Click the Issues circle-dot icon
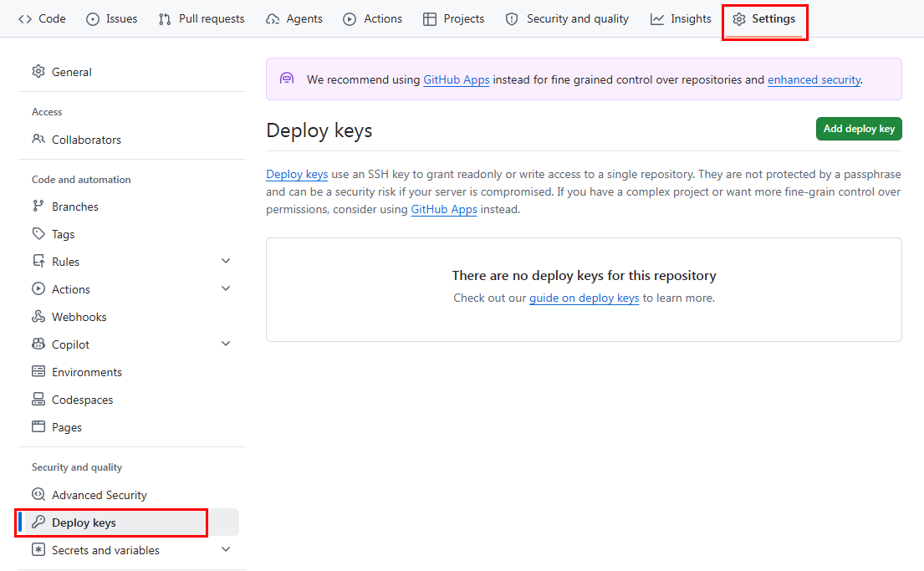Screen dimensions: 924x571 (93, 19)
